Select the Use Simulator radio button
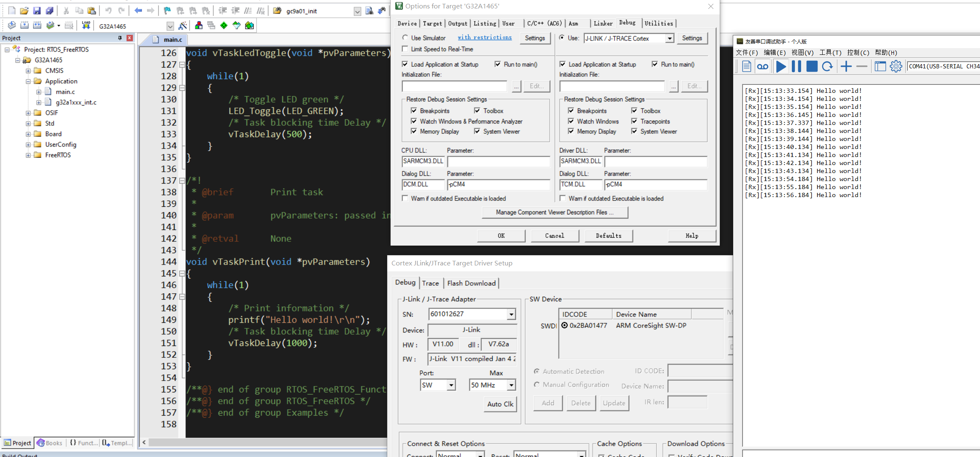Viewport: 980px width, 457px height. [x=405, y=38]
